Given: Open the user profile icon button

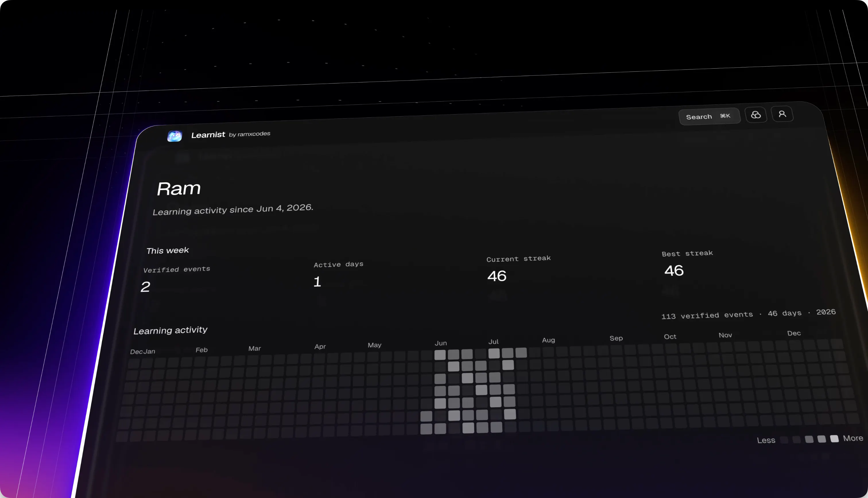Looking at the screenshot, I should pos(782,114).
